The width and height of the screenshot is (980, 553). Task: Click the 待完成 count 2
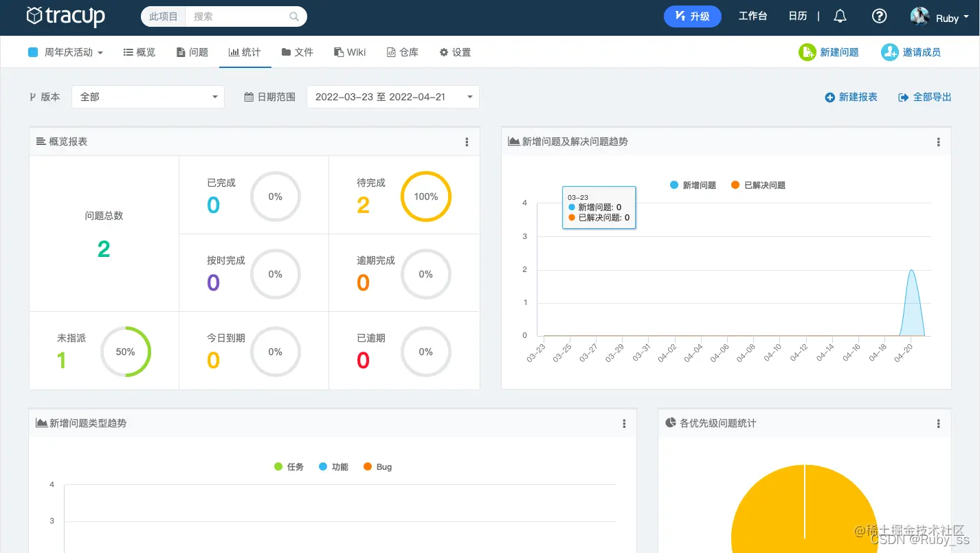coord(363,205)
